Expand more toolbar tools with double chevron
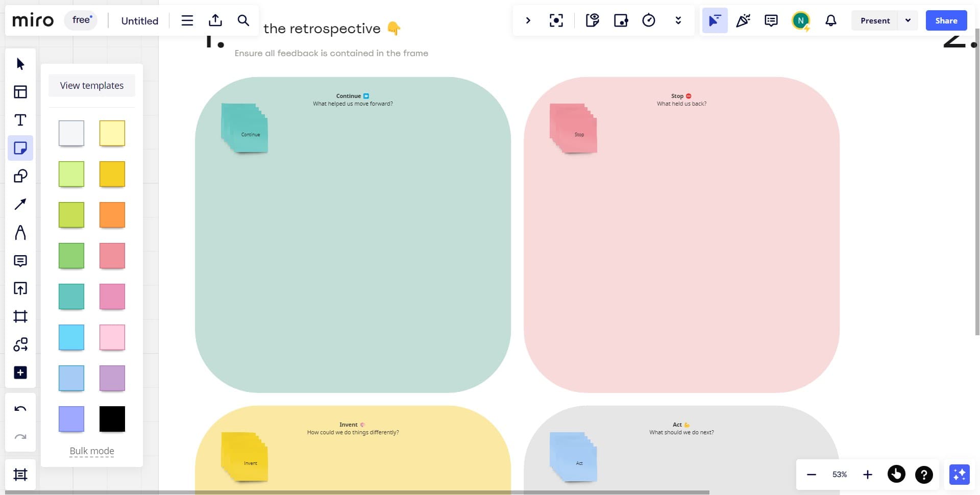The height and width of the screenshot is (495, 980). pos(678,20)
